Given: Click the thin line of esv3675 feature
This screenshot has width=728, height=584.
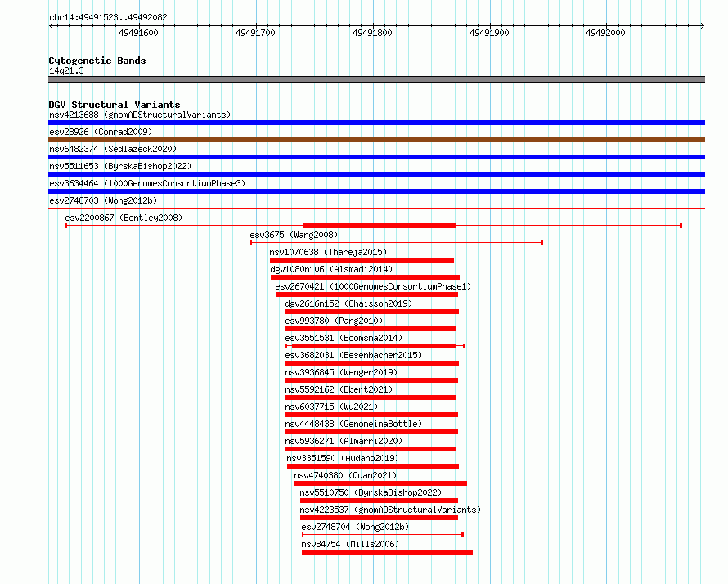Looking at the screenshot, I should click(397, 243).
